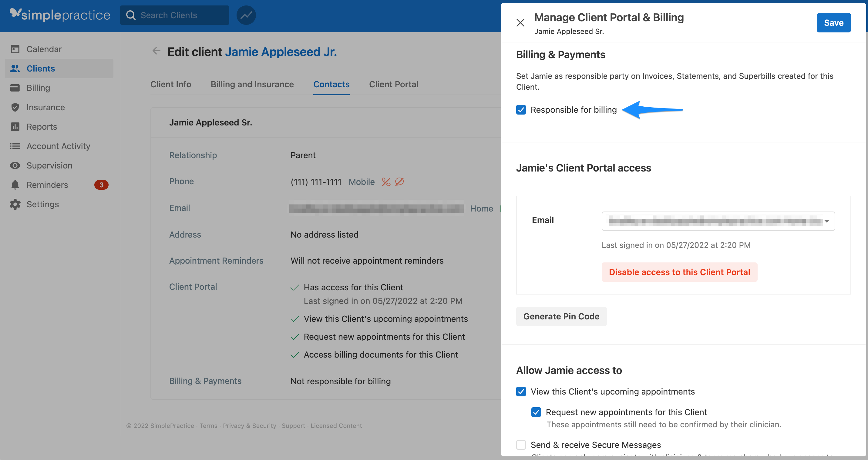Uncheck Request new appointments for this Client

(536, 412)
